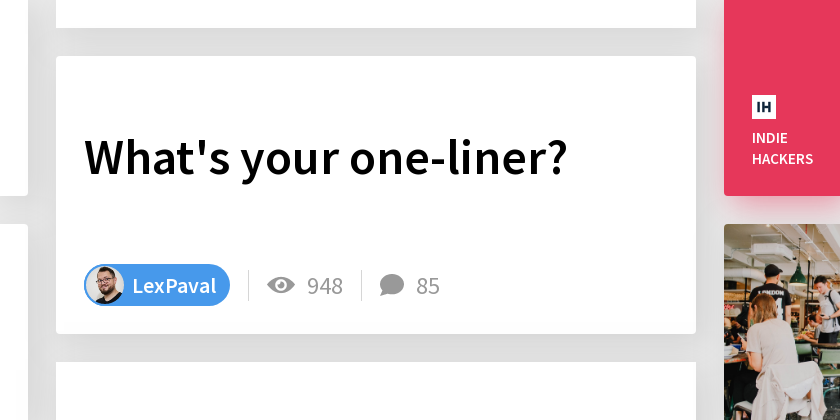This screenshot has width=840, height=420.
Task: Open the "What's your one-liner?" post
Action: pos(325,157)
